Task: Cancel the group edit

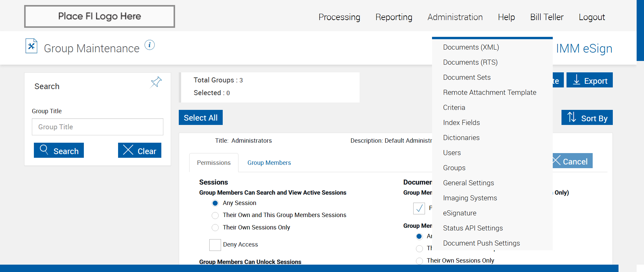Action: click(572, 161)
